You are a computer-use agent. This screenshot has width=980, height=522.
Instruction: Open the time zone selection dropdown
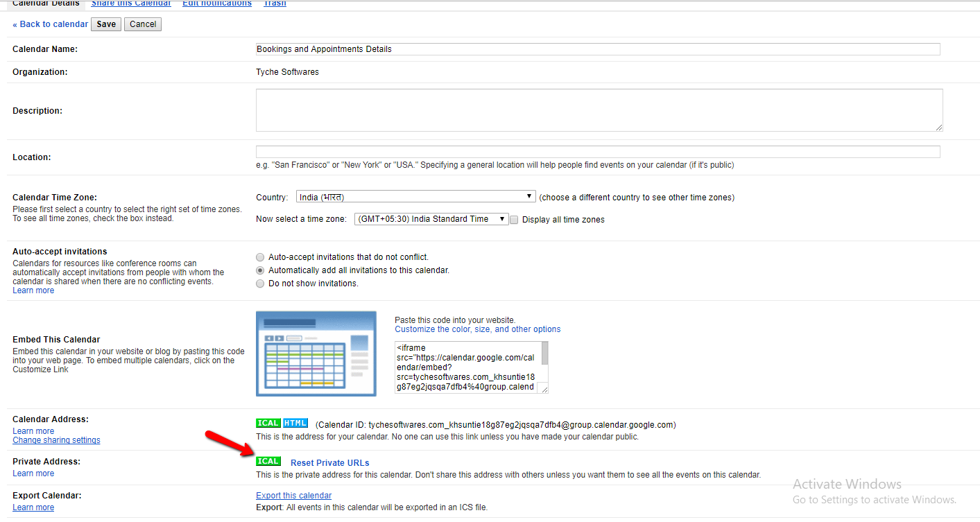[x=431, y=218]
